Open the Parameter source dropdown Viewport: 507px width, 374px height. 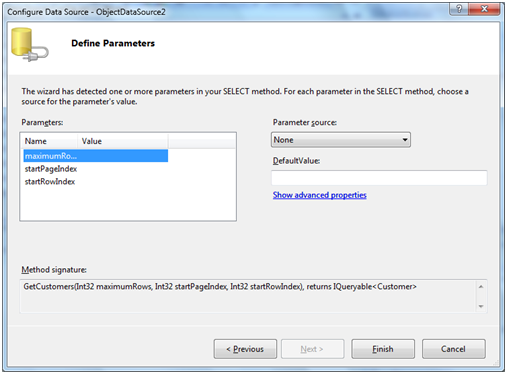[341, 140]
